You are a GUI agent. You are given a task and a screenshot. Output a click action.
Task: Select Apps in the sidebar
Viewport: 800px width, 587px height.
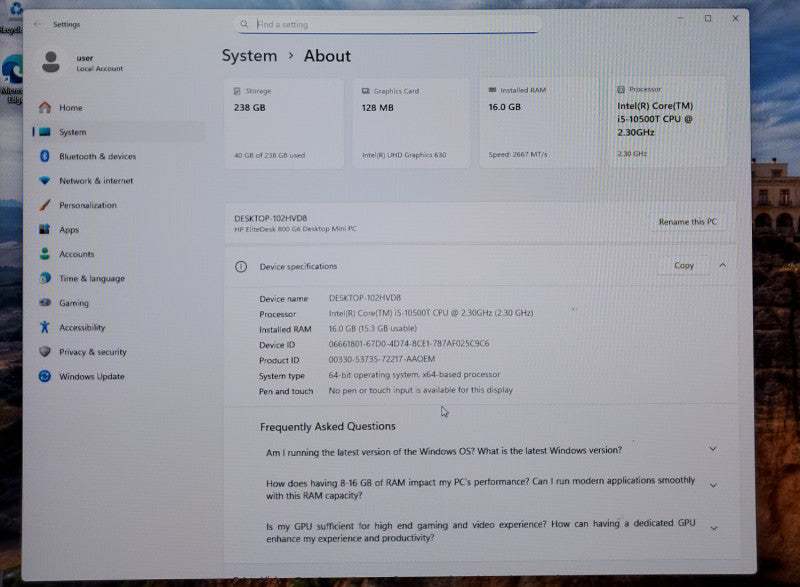pos(118,229)
